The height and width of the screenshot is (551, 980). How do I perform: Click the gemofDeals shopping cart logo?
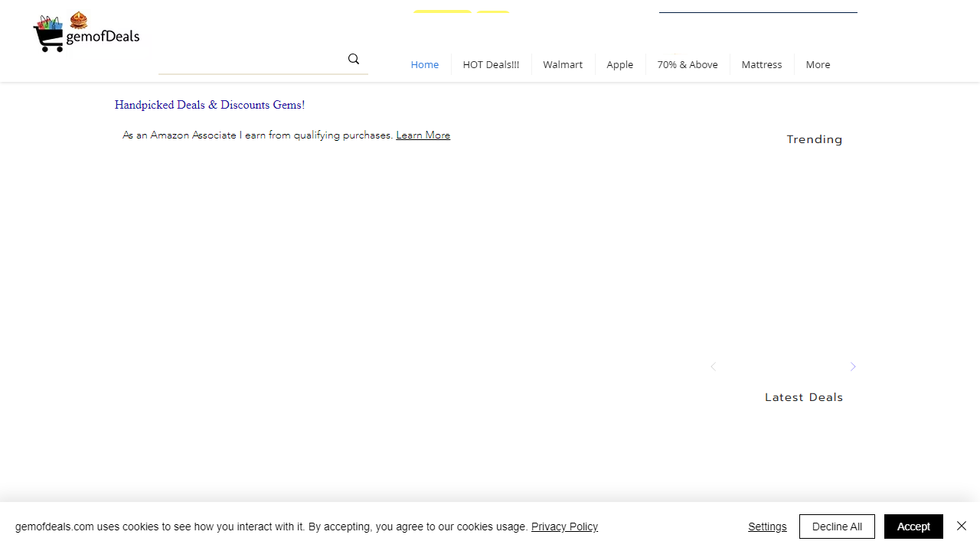tap(86, 33)
